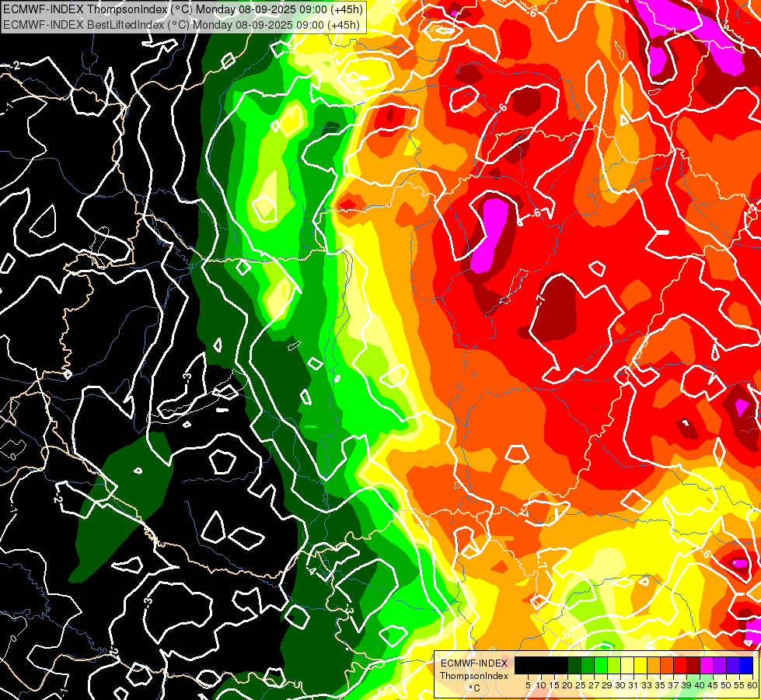761x700 pixels.
Task: Click the legend tick label 27
Action: pyautogui.click(x=594, y=685)
